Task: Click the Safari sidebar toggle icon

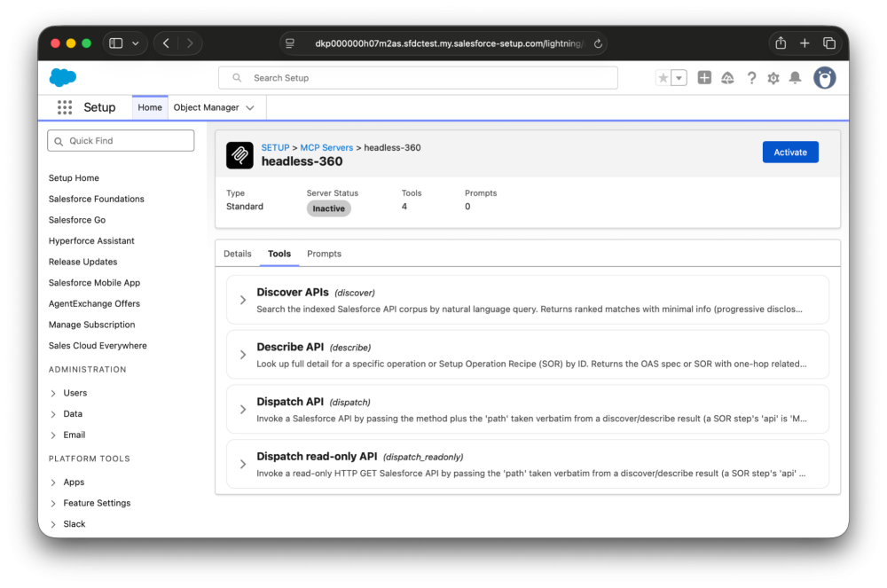Action: (116, 43)
